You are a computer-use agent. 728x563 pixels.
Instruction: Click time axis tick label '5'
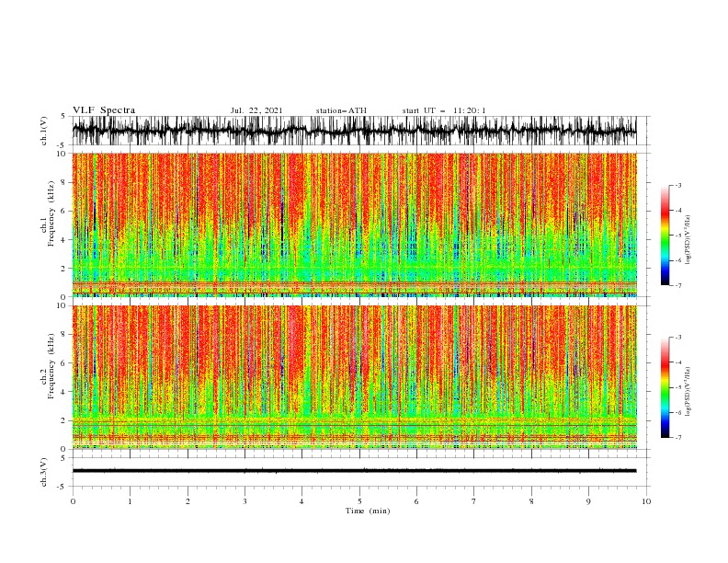coord(359,501)
